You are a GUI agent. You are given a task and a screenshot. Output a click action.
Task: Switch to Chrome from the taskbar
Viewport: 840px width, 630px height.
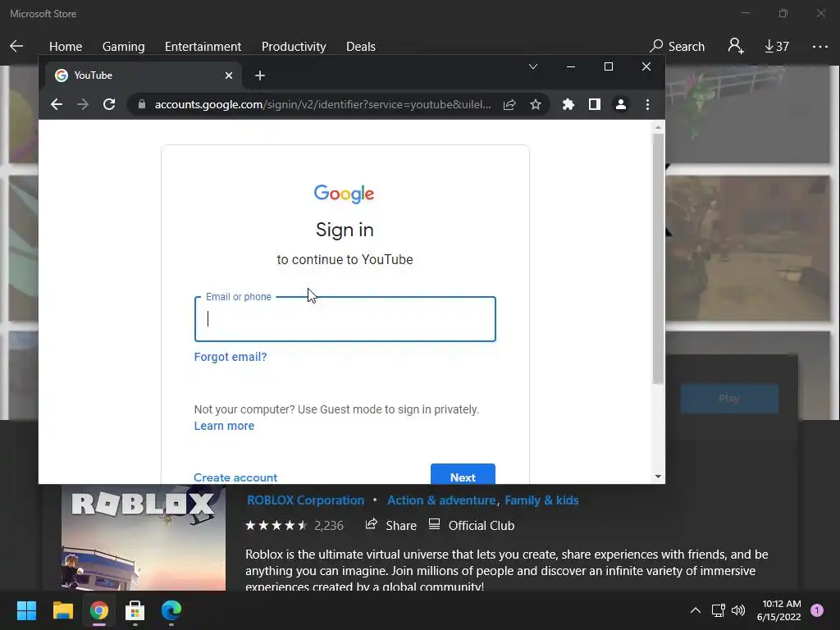tap(99, 610)
